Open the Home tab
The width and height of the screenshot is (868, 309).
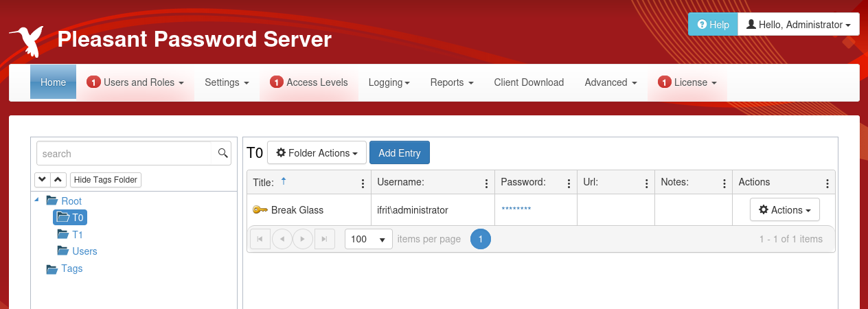[x=53, y=82]
